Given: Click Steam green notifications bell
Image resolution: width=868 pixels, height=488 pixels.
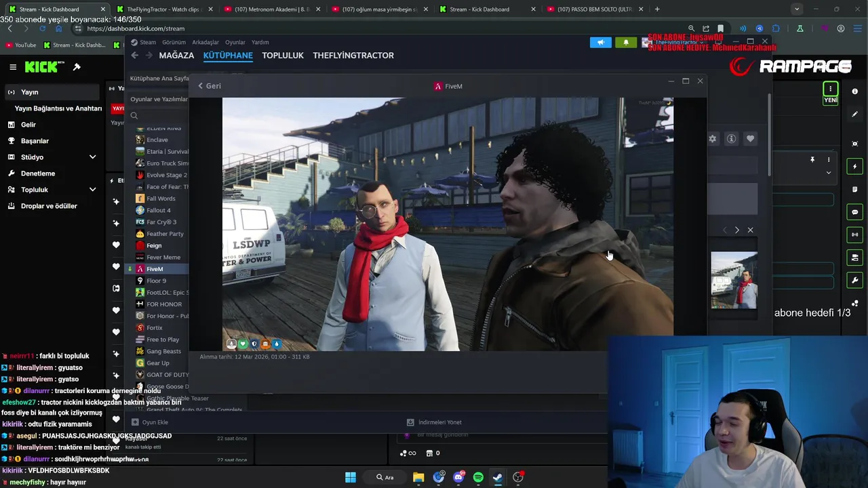Looking at the screenshot, I should pyautogui.click(x=626, y=42).
